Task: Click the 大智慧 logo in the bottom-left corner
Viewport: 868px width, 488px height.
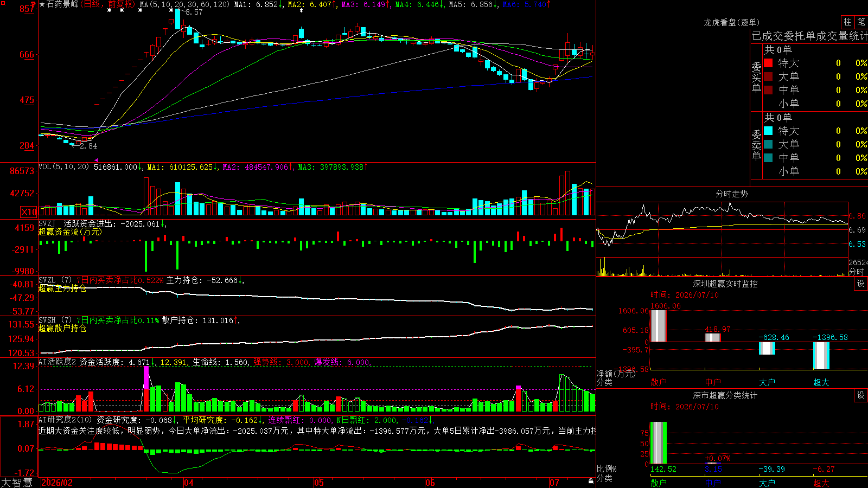Action: tap(17, 483)
